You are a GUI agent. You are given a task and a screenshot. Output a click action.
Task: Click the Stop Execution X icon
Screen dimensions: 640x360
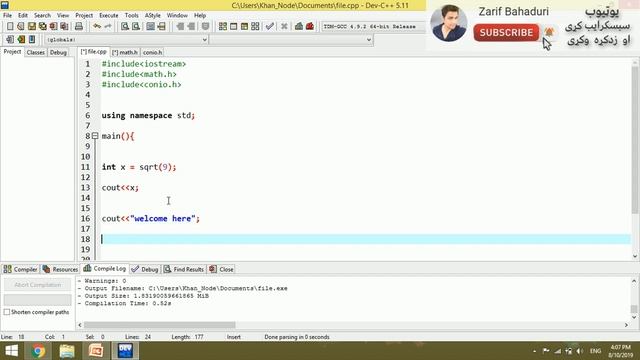pos(284,27)
